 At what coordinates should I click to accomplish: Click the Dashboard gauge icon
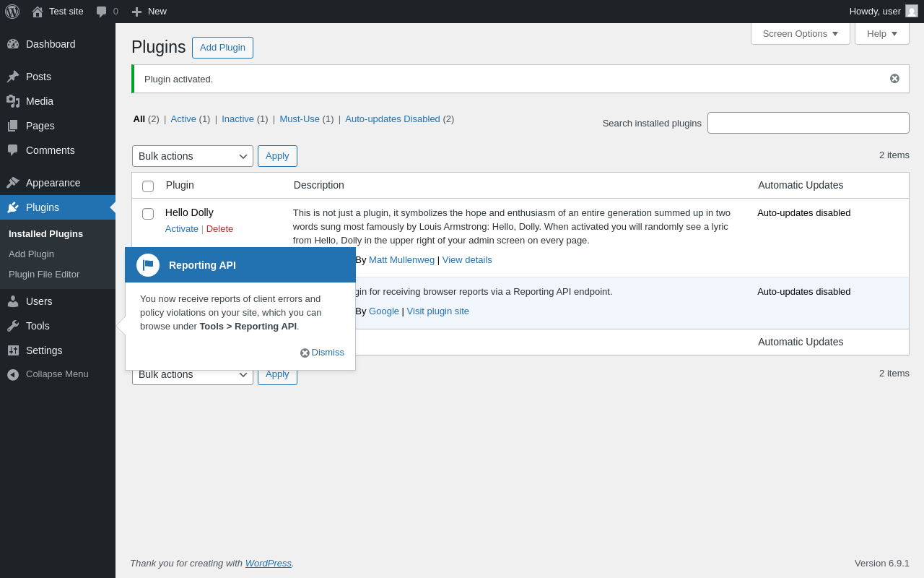13,44
